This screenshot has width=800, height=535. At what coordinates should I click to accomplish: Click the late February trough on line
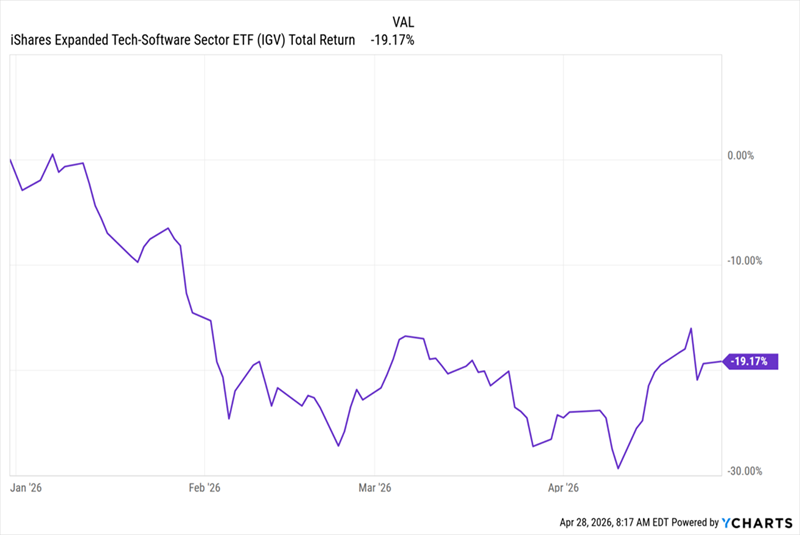[x=339, y=445]
